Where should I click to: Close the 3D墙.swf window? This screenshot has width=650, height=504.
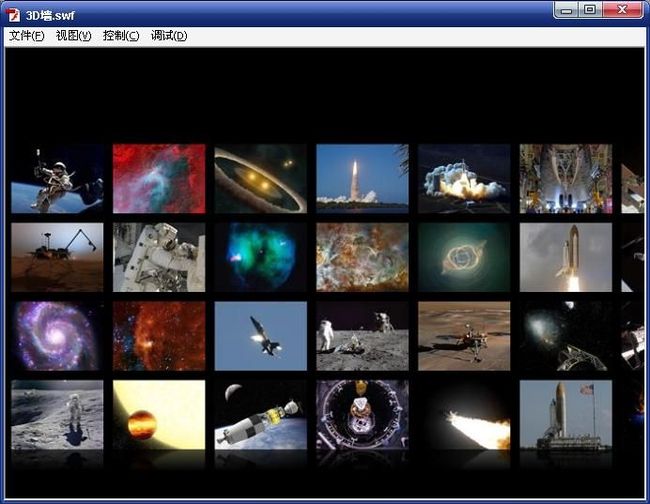pyautogui.click(x=622, y=10)
